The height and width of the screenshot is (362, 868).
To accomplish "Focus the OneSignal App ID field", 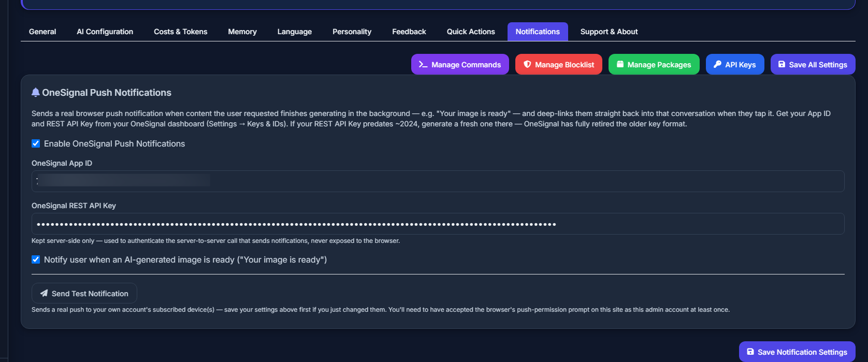I will point(438,181).
